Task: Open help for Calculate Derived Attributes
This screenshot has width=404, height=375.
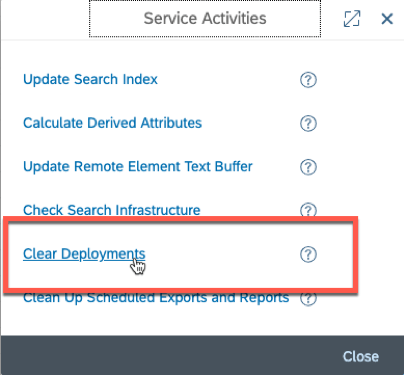Action: click(x=308, y=124)
